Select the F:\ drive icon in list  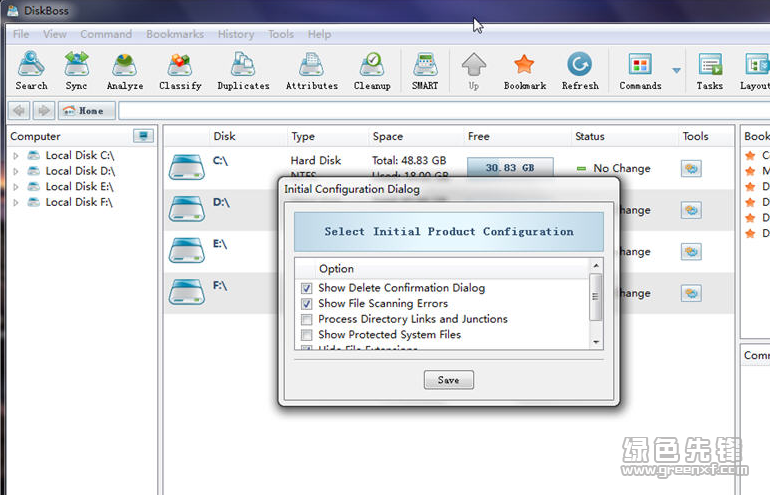click(x=187, y=292)
